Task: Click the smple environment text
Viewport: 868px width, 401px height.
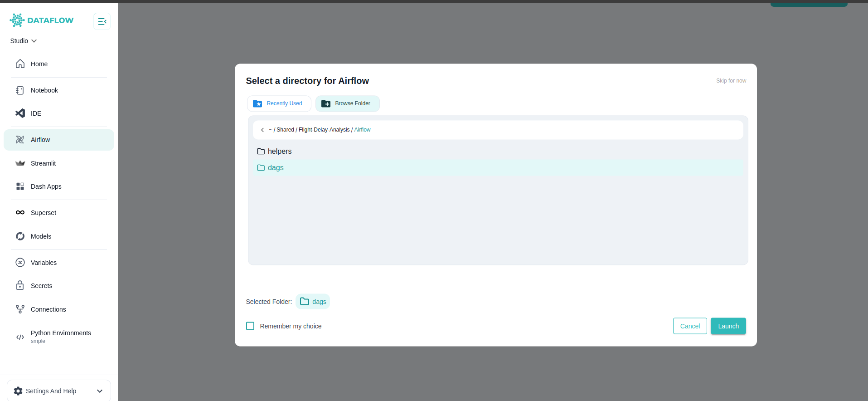Action: point(38,341)
